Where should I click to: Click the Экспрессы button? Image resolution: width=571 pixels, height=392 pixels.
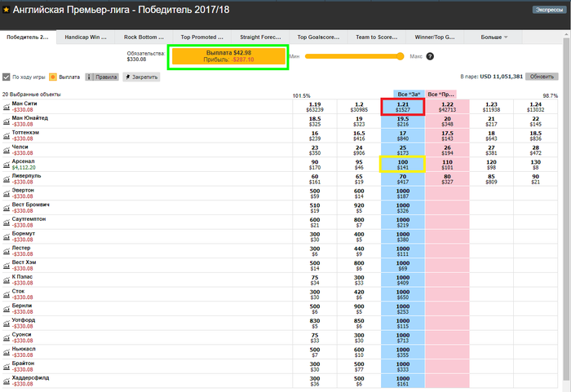[x=549, y=10]
